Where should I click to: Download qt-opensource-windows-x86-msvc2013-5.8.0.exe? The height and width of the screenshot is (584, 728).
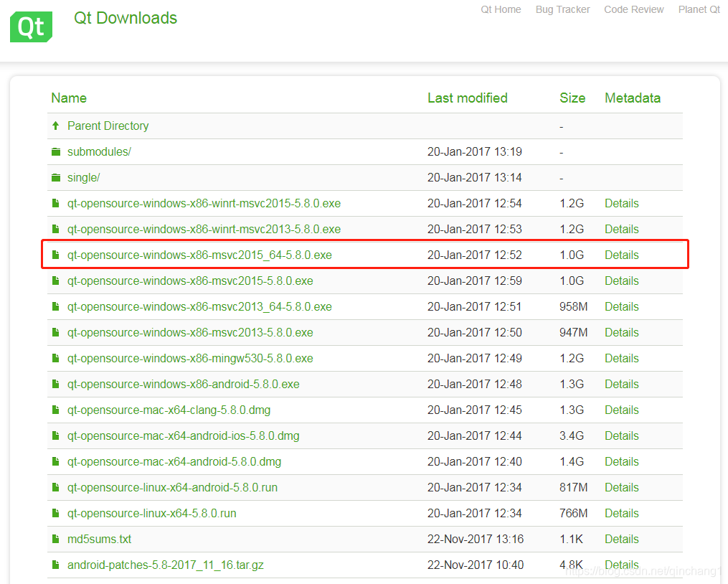pos(190,333)
